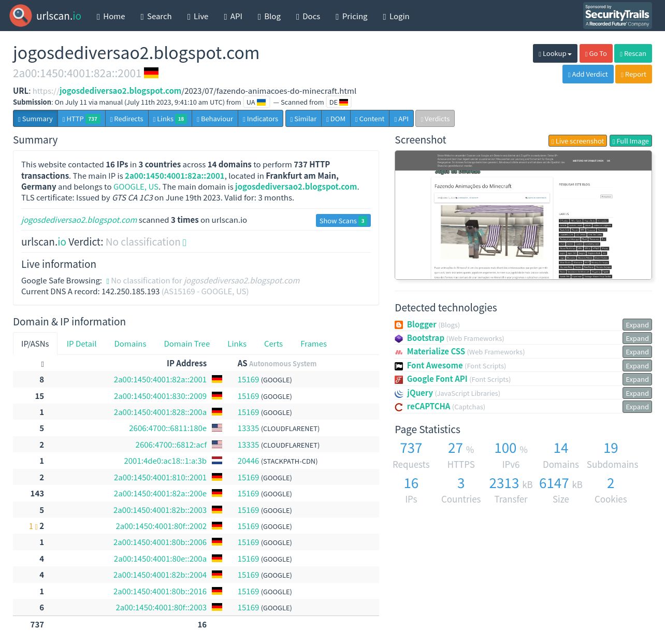Click the Google Font API icon
Image resolution: width=665 pixels, height=644 pixels.
[399, 379]
